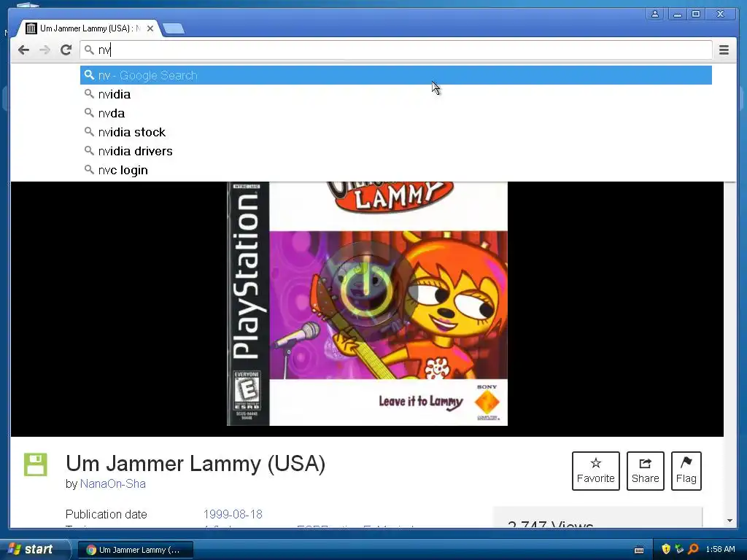Add item to favorites with Favorite button
The height and width of the screenshot is (560, 747).
(x=595, y=471)
